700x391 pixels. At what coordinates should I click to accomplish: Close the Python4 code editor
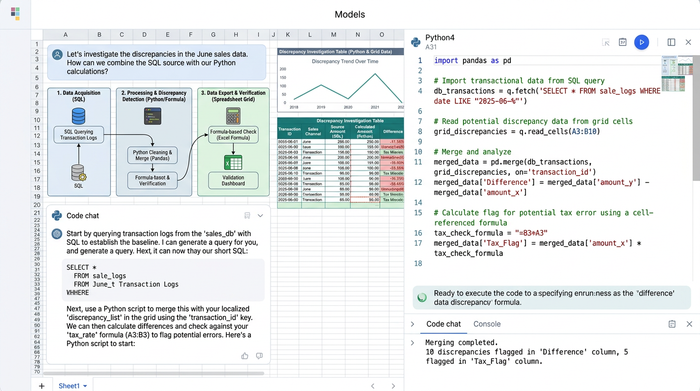(688, 42)
